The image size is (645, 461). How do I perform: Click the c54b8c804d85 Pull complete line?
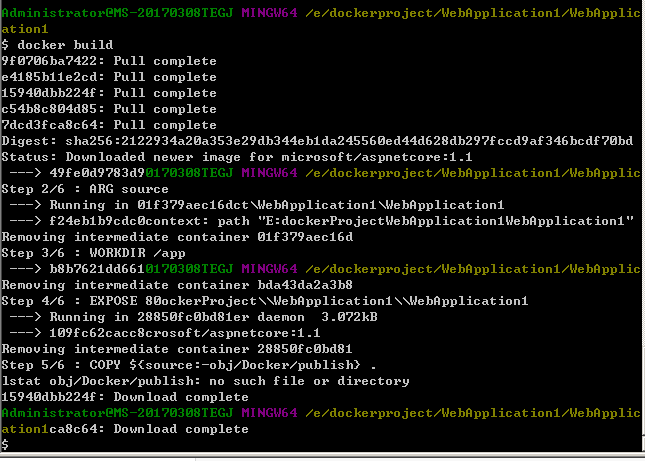pyautogui.click(x=109, y=109)
